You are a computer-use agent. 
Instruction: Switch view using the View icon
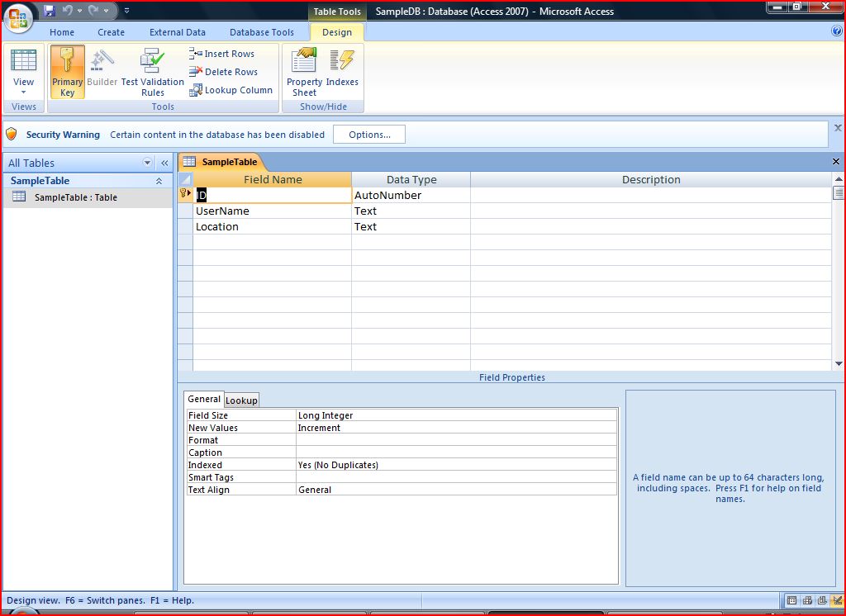point(24,60)
